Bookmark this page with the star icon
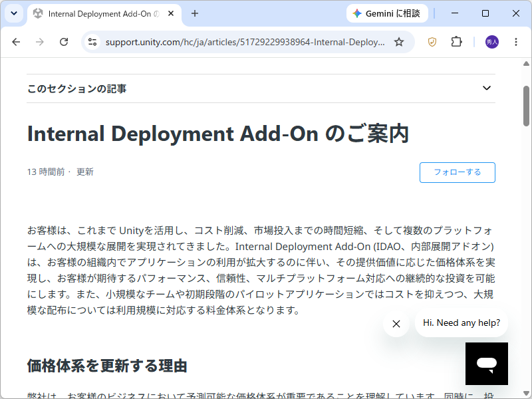Viewport: 532px width, 399px height. click(399, 42)
